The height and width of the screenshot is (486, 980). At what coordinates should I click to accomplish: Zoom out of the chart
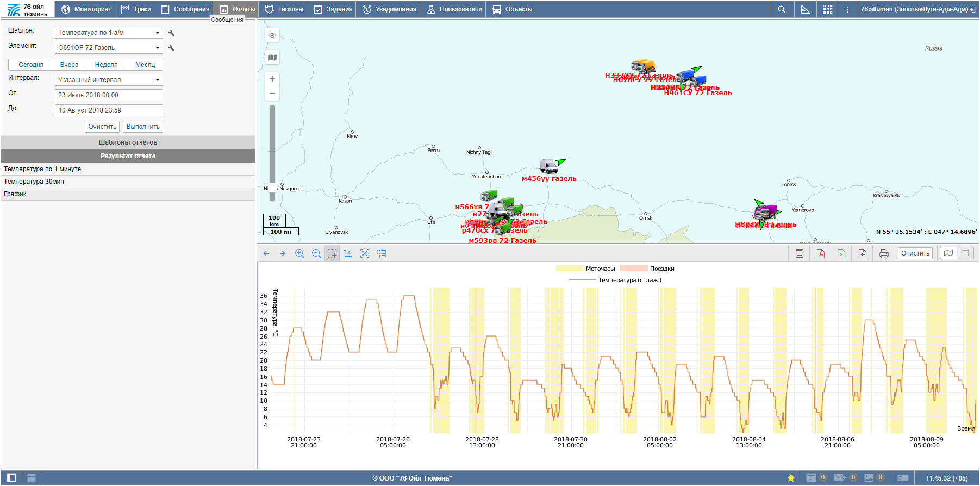316,253
